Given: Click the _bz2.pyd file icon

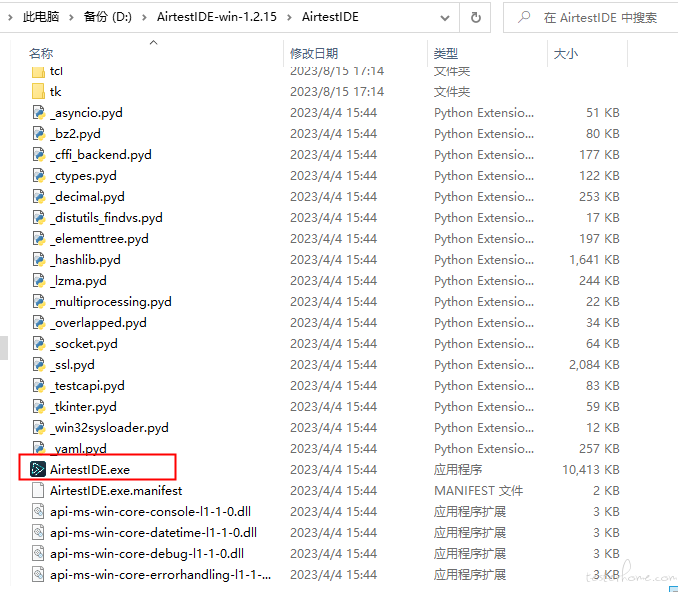Looking at the screenshot, I should [x=38, y=134].
